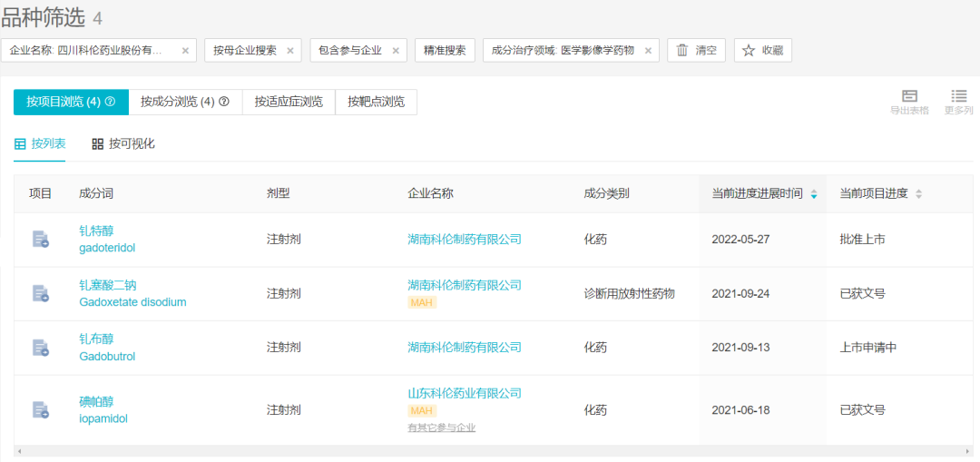Select the 按列表 view

(39, 144)
